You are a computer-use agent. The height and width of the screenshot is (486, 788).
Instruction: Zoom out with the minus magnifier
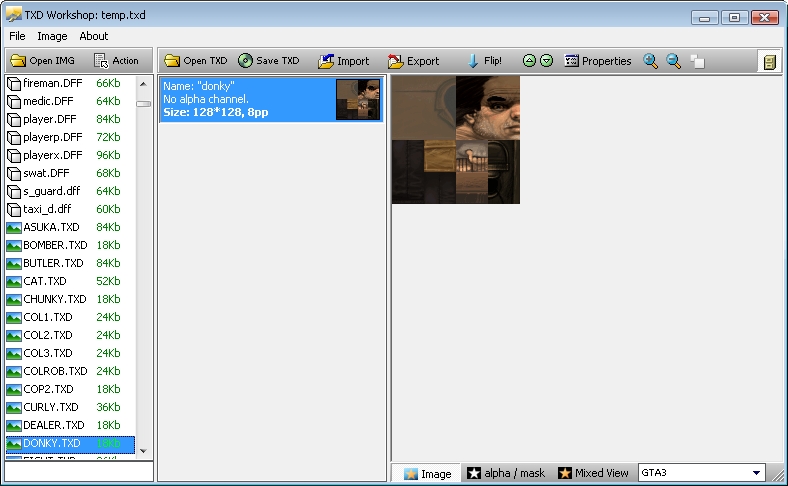click(673, 61)
